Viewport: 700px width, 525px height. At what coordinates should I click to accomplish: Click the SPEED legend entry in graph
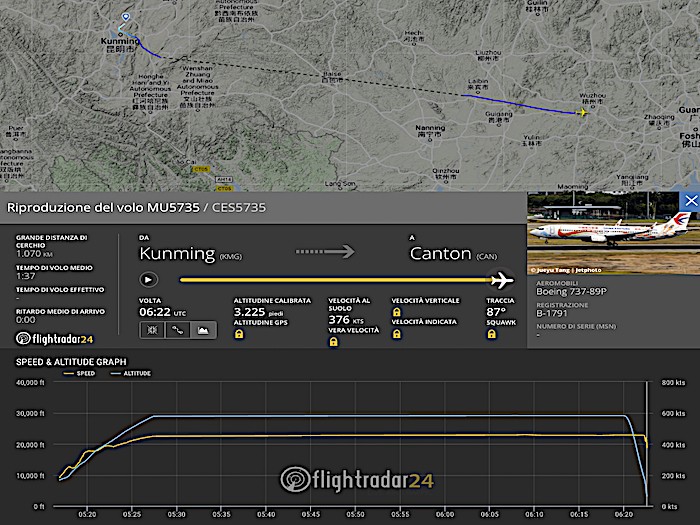[x=79, y=373]
